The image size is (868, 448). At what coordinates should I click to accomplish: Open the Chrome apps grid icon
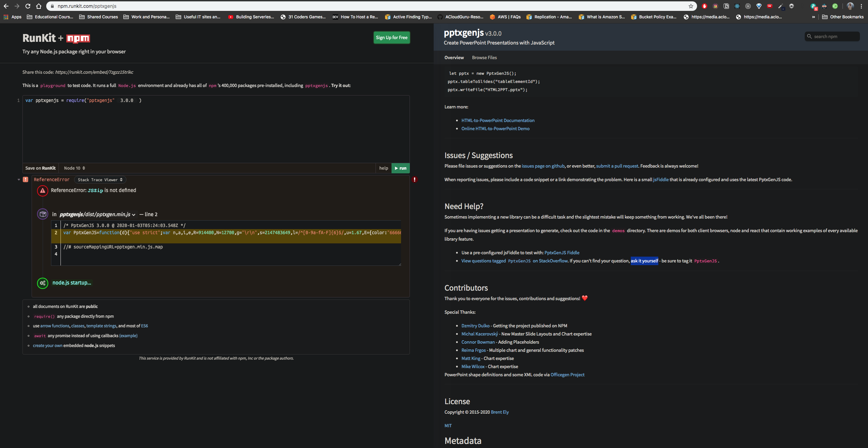(x=6, y=17)
